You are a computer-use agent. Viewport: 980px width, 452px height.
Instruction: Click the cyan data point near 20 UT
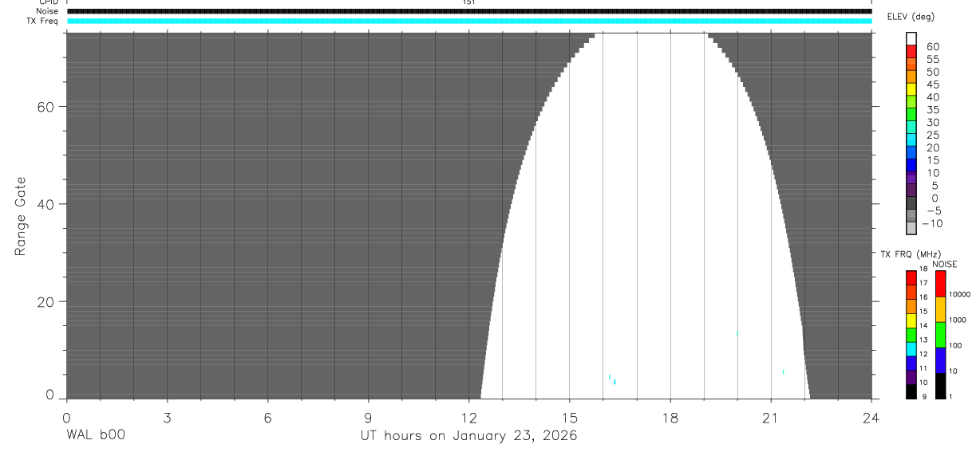point(737,333)
